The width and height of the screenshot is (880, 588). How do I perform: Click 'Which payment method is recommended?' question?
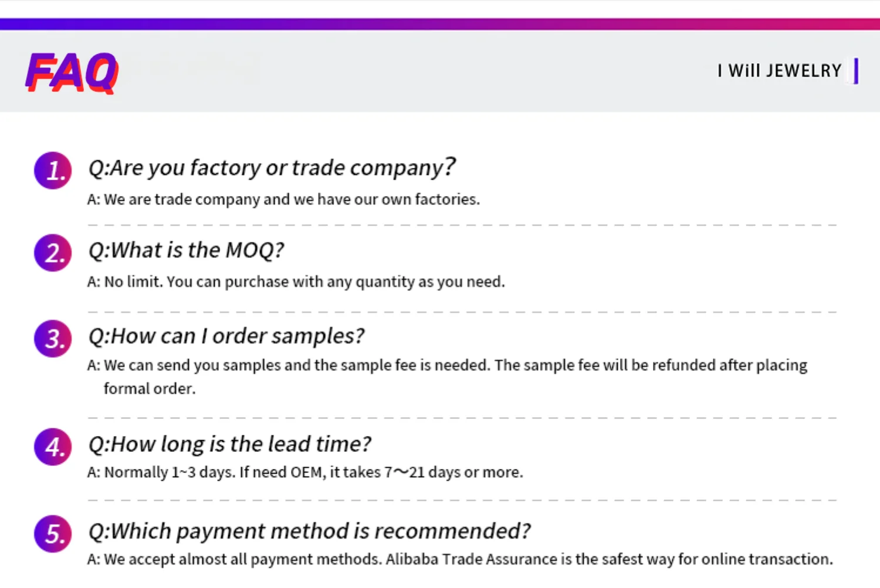309,531
